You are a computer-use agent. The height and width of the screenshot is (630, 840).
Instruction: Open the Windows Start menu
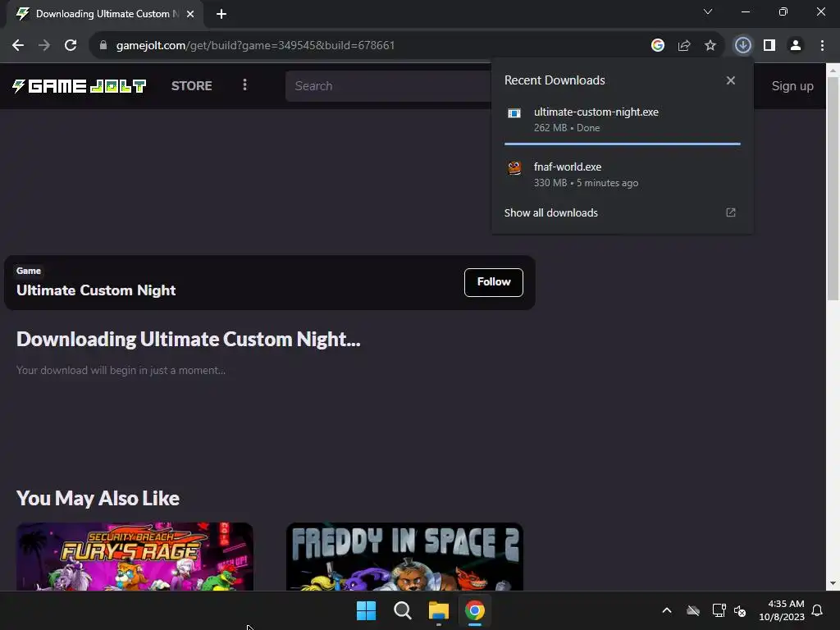(367, 610)
